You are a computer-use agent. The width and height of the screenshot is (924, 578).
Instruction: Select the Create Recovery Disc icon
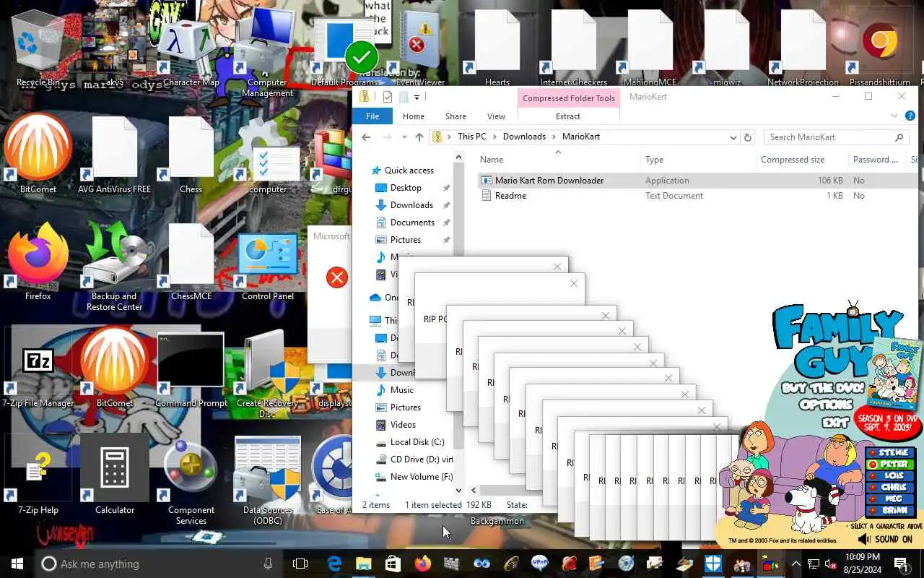pyautogui.click(x=267, y=374)
